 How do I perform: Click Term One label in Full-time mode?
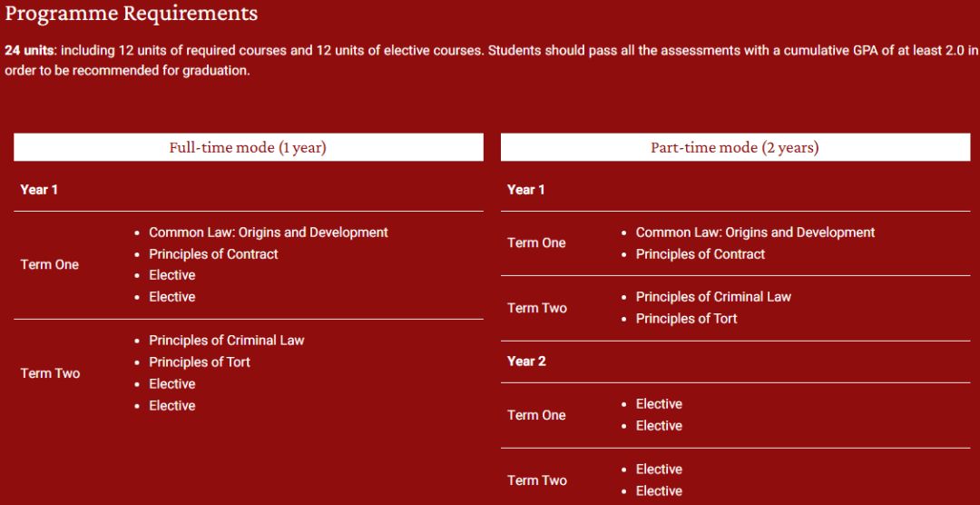pyautogui.click(x=50, y=264)
